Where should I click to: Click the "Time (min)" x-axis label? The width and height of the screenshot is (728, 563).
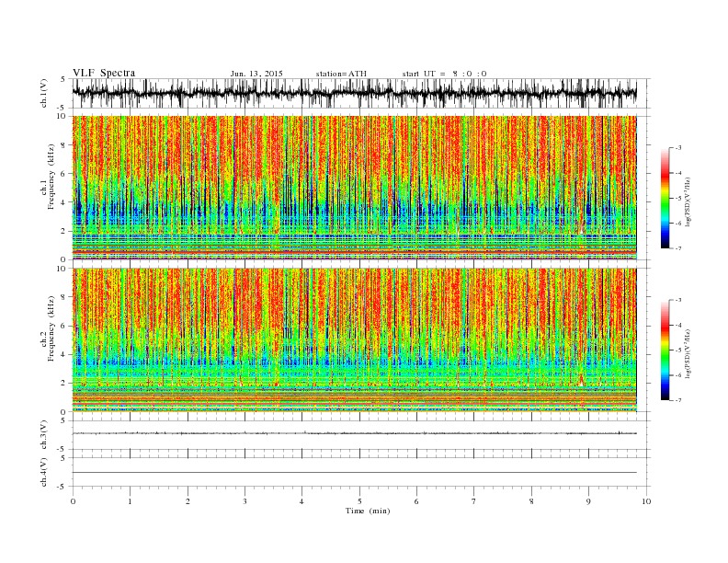(x=368, y=511)
